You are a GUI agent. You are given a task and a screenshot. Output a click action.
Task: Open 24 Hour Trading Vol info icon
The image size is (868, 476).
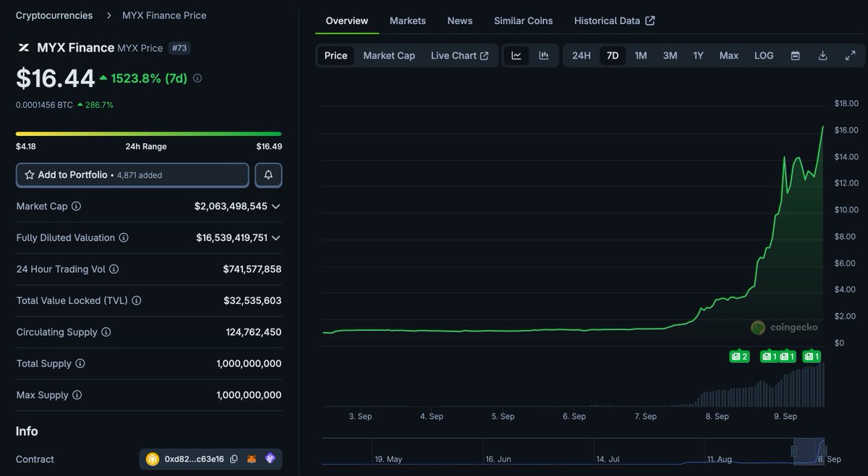pyautogui.click(x=114, y=269)
